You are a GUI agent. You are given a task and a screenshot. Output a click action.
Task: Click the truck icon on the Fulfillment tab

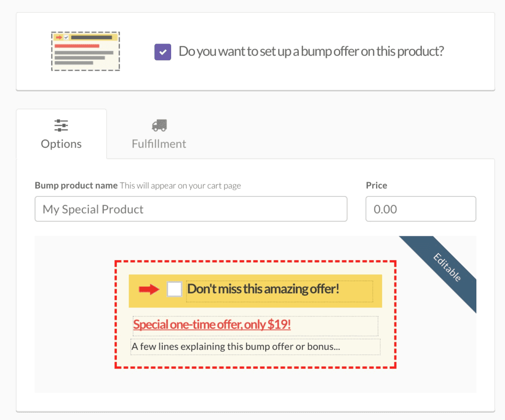159,124
